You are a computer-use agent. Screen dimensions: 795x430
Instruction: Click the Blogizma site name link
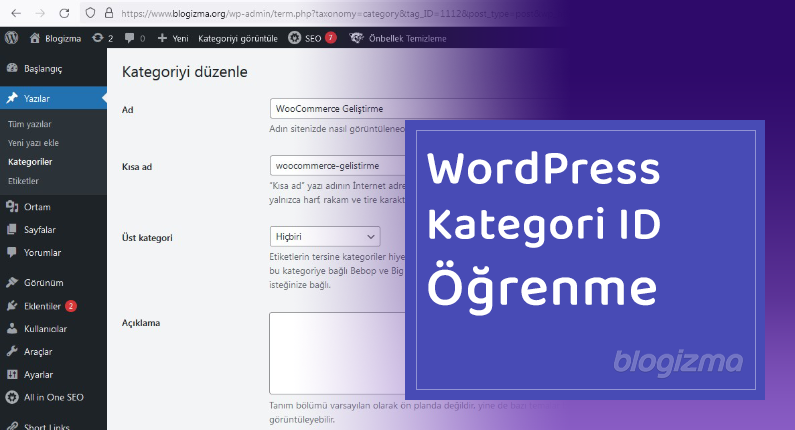point(63,39)
